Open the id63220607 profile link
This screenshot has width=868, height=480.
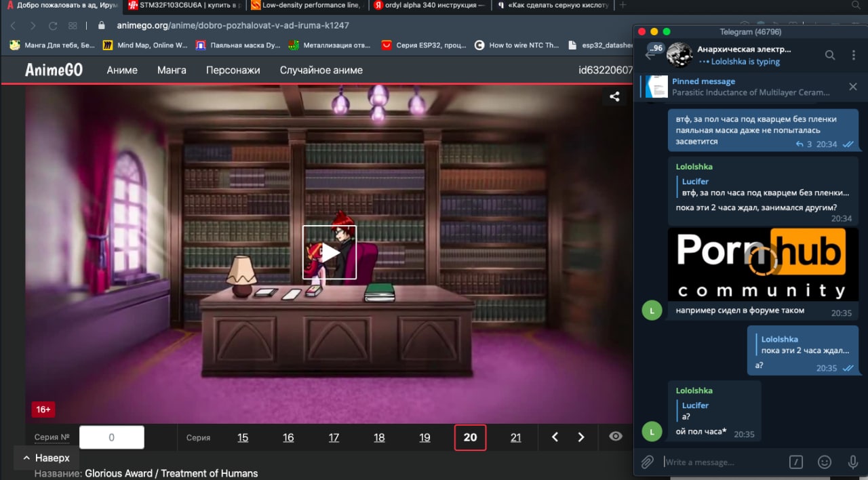point(605,70)
